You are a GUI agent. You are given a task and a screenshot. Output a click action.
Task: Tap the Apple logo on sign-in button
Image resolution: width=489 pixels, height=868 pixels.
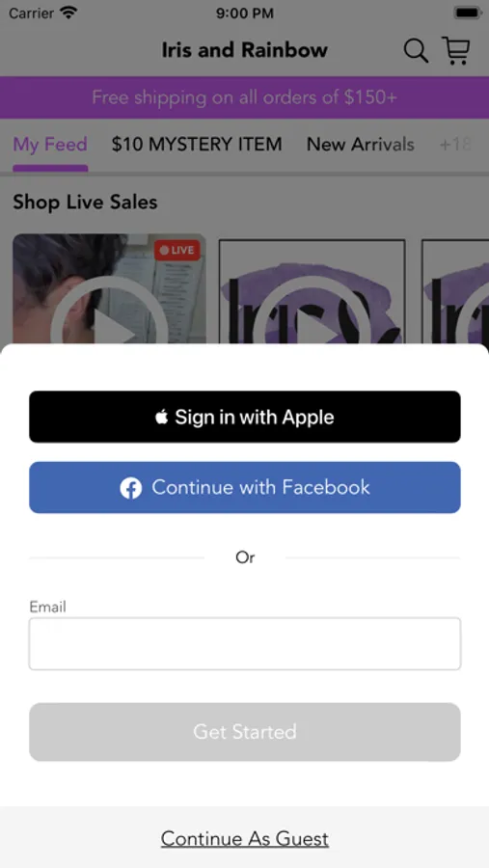[162, 417]
